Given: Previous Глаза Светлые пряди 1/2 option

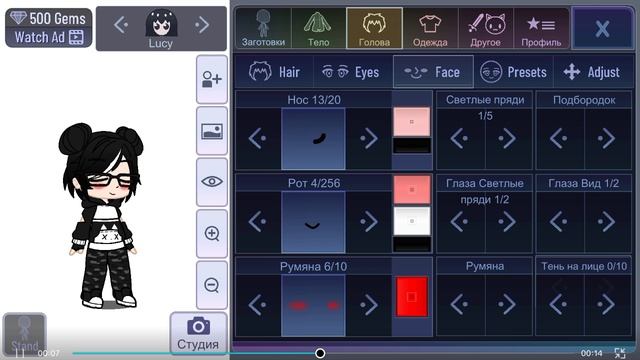Looking at the screenshot, I should click(x=460, y=222).
